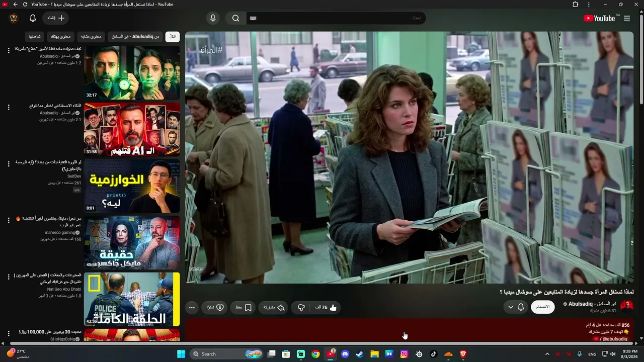Play the 'الخوارزمية' video thumbnail

click(132, 186)
